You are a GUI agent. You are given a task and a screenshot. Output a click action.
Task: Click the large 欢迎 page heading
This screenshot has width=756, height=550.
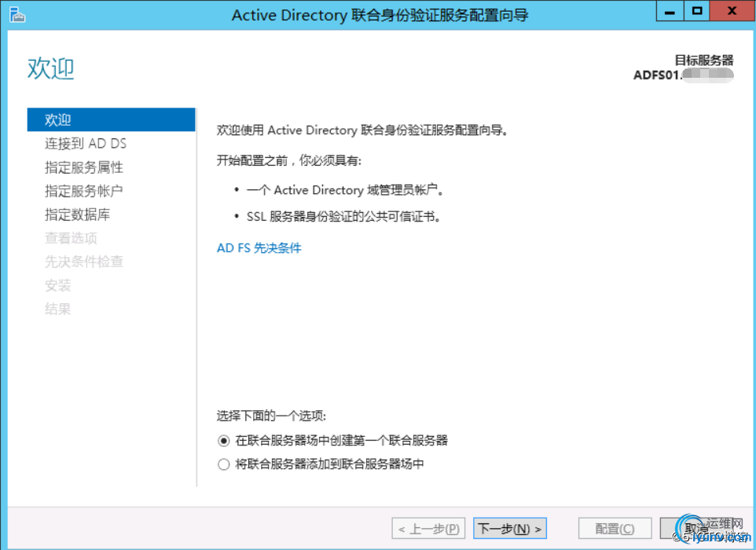click(x=50, y=68)
